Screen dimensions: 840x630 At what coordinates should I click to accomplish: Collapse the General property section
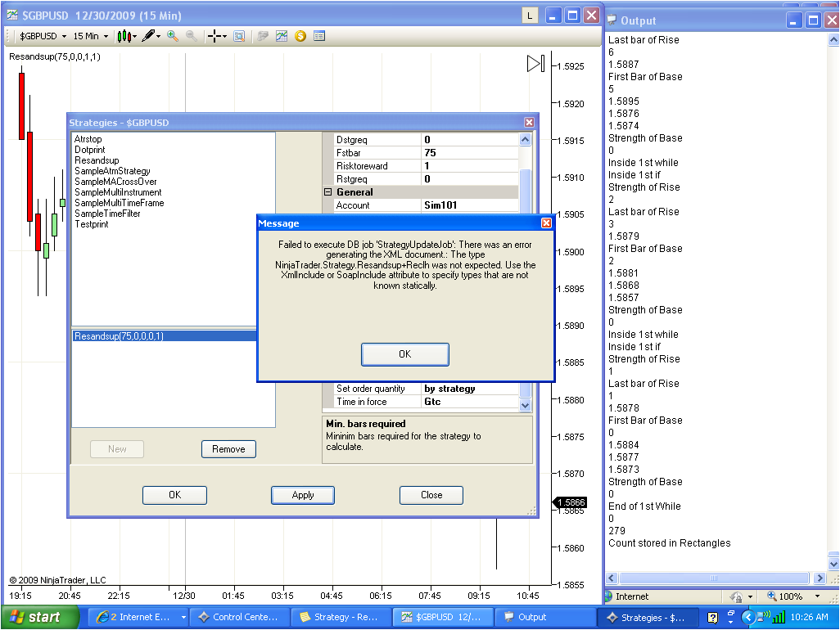point(327,192)
